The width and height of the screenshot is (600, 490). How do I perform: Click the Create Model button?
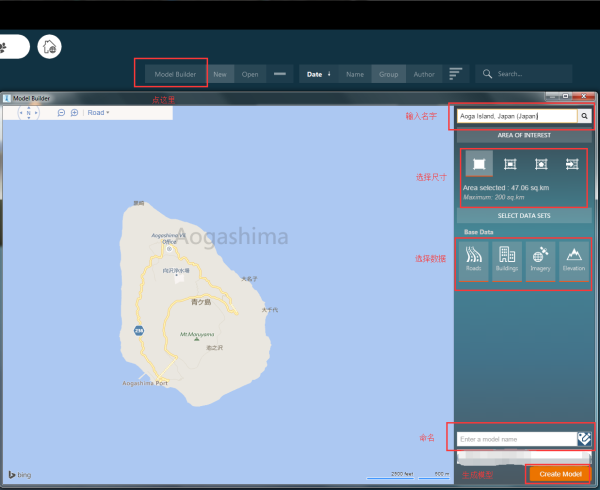561,474
